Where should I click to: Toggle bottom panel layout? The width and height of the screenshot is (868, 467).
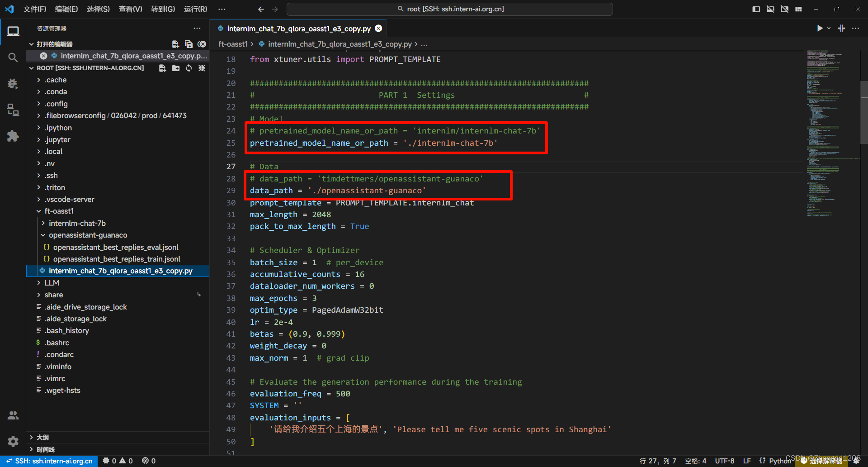tap(770, 9)
